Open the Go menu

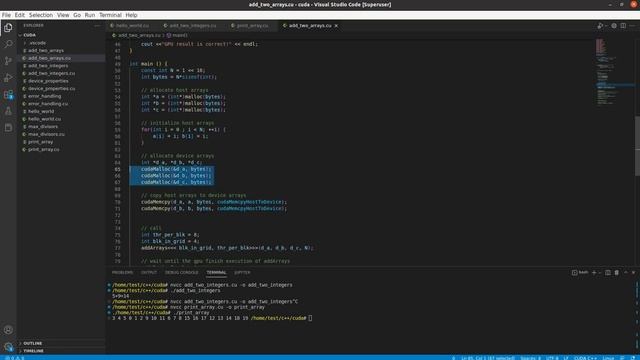(x=77, y=15)
